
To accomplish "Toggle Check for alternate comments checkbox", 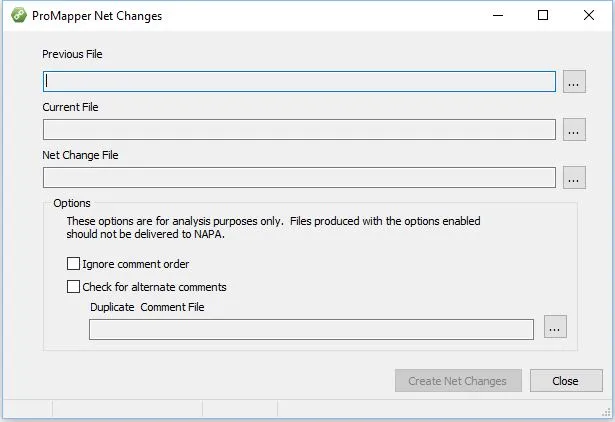I will (73, 286).
